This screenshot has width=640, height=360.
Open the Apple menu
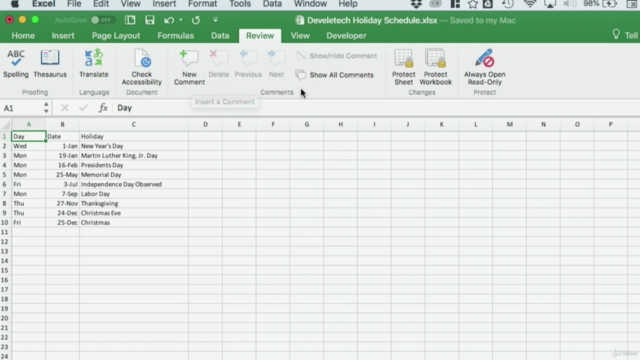[15, 4]
